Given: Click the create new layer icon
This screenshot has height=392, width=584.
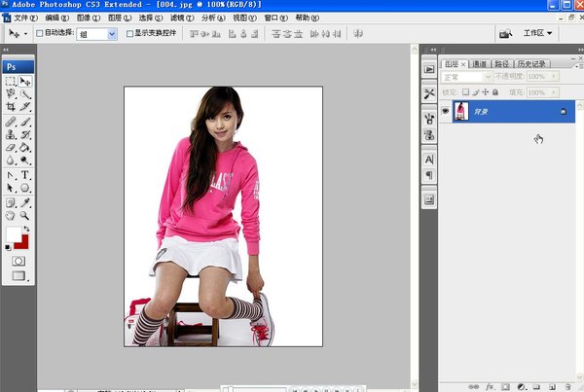Looking at the screenshot, I should point(552,386).
